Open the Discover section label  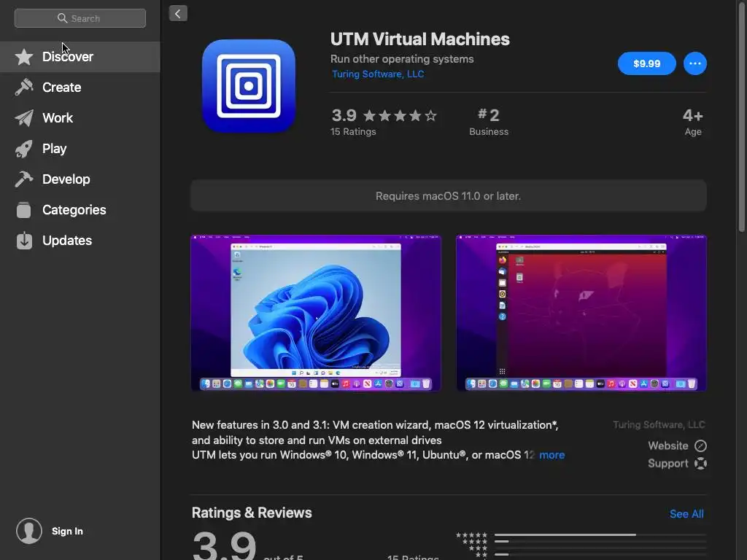point(68,57)
